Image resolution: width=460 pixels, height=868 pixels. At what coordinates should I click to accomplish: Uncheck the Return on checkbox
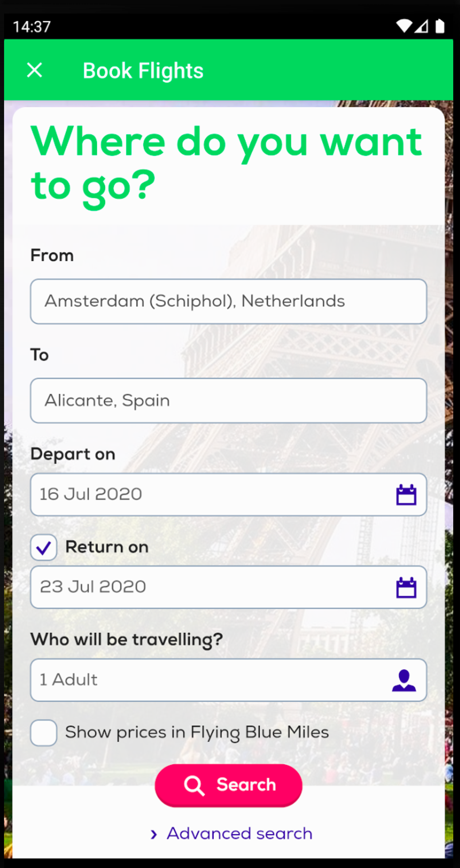tap(44, 548)
